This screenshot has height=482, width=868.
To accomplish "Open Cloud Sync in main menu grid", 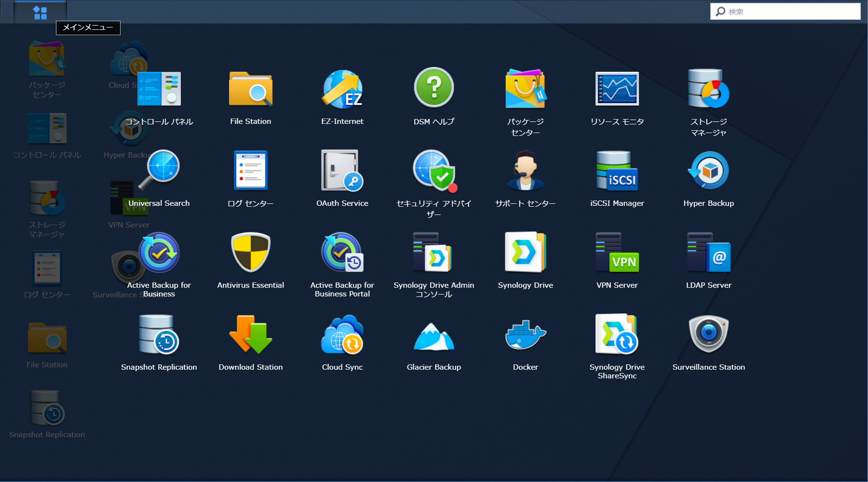I will [x=342, y=343].
